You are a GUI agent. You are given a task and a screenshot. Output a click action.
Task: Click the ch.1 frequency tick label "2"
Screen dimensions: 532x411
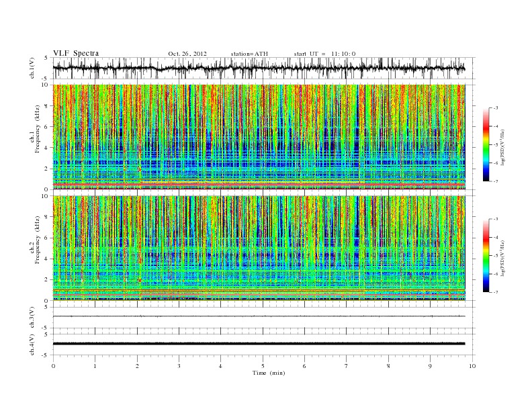(47, 169)
